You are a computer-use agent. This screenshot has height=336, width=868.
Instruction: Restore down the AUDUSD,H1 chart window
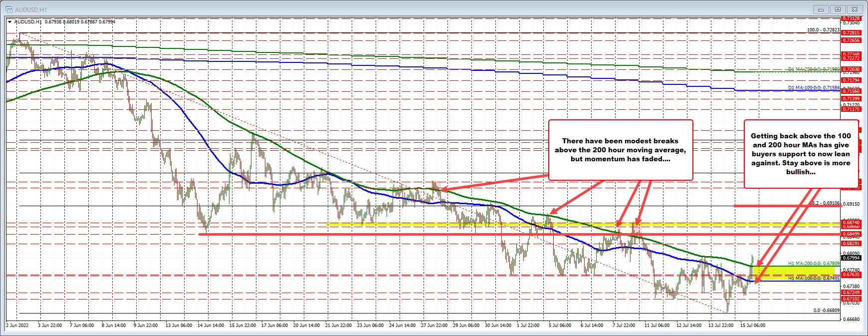838,9
